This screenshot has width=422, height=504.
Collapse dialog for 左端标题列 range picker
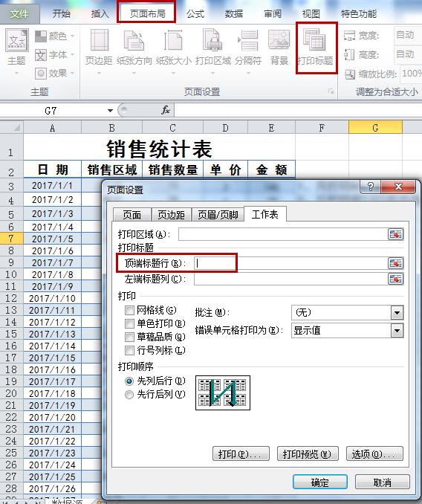pyautogui.click(x=396, y=279)
